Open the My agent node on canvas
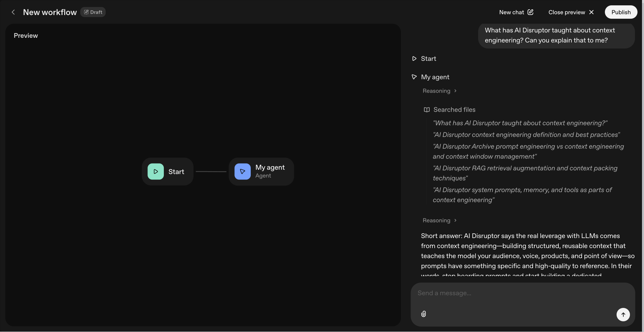The image size is (644, 332). (x=261, y=172)
